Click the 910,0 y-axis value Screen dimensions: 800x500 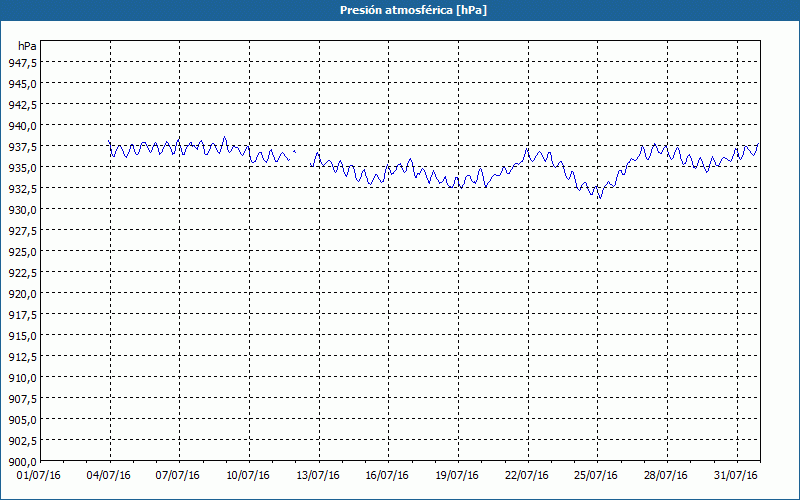(x=22, y=378)
